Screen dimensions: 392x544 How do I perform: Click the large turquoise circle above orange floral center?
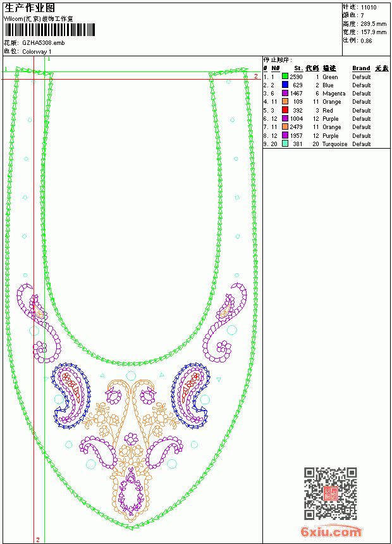(131, 376)
